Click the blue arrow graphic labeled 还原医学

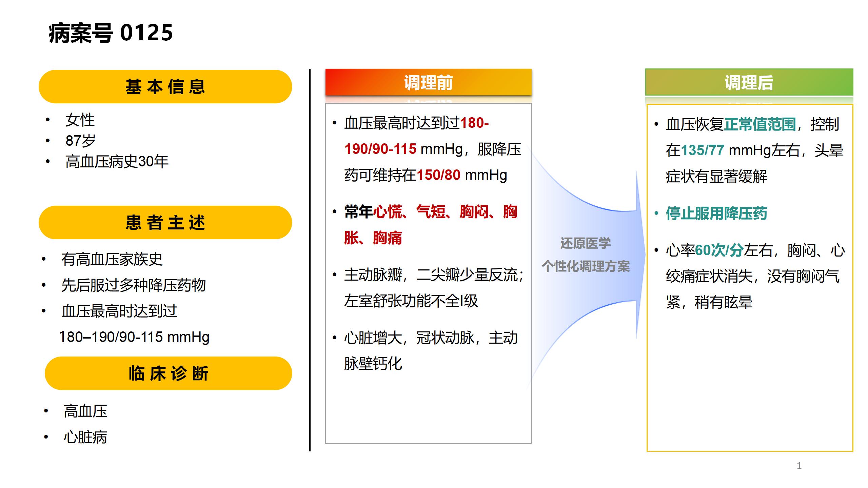[x=586, y=243]
